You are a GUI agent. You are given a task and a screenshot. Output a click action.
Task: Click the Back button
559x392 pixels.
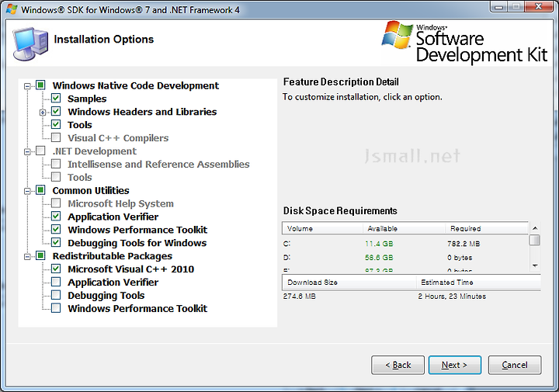pyautogui.click(x=398, y=365)
